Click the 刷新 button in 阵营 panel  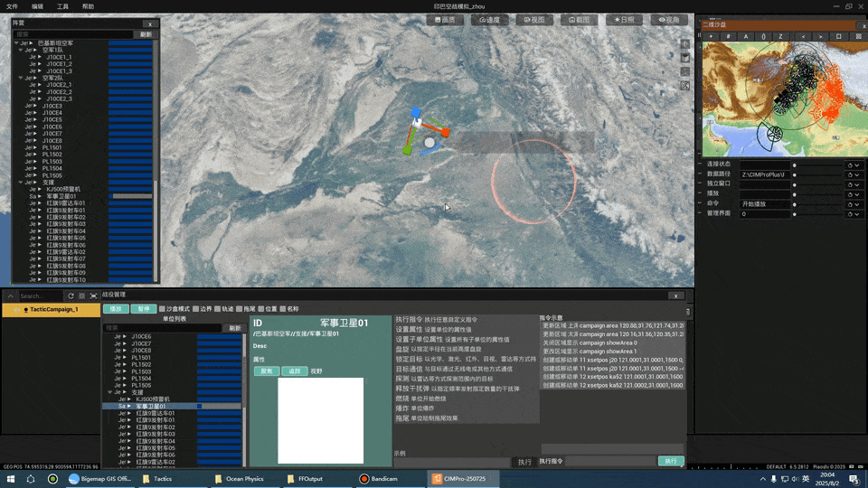coord(146,34)
